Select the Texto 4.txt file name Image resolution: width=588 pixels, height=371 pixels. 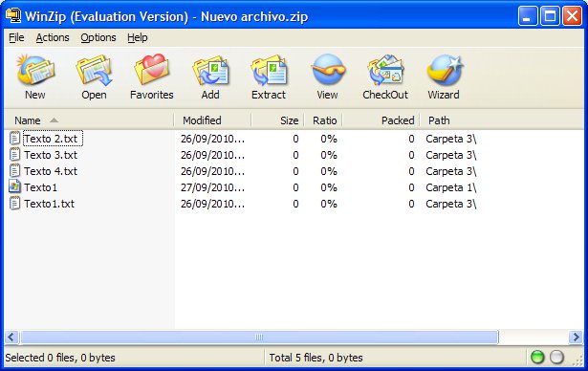(x=51, y=171)
